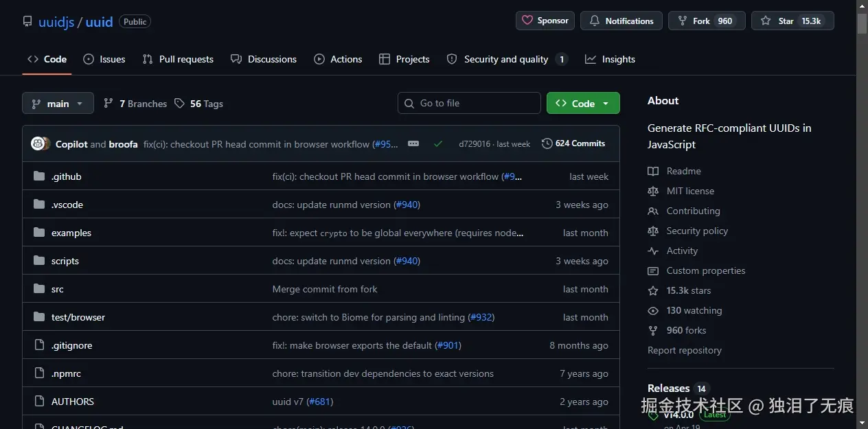Viewport: 868px width, 429px height.
Task: Open the broofa author link
Action: tap(124, 144)
